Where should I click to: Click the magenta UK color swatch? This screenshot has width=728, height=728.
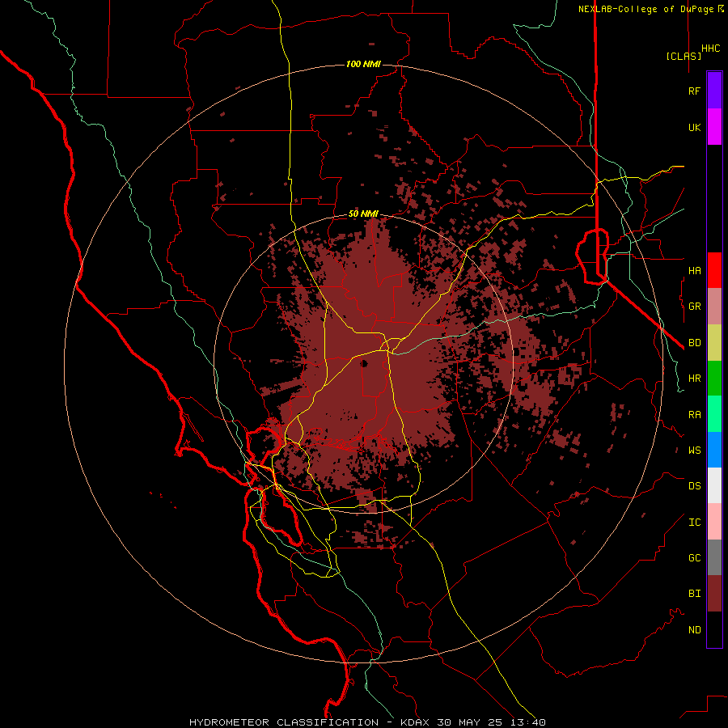(x=714, y=127)
